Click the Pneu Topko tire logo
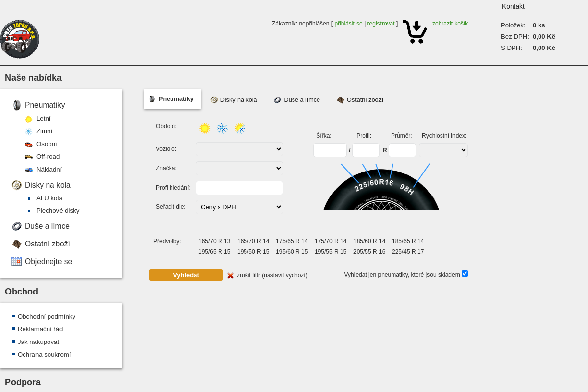 click(20, 39)
